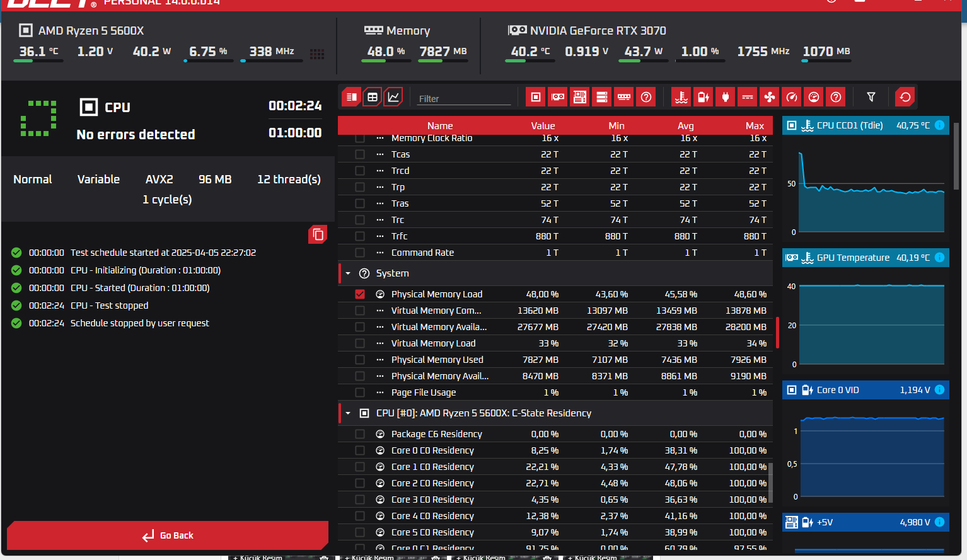Check the Virtual Memory Load checkbox
Screen dimensions: 967x560
(360, 343)
